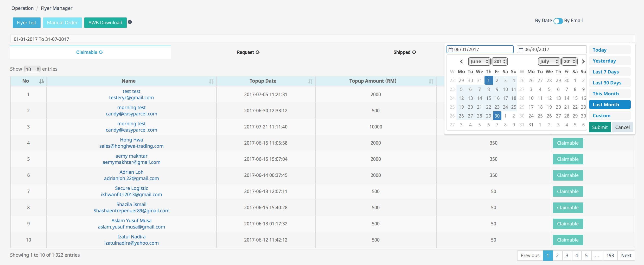This screenshot has width=644, height=265.
Task: Open the AWB Download page
Action: (105, 23)
